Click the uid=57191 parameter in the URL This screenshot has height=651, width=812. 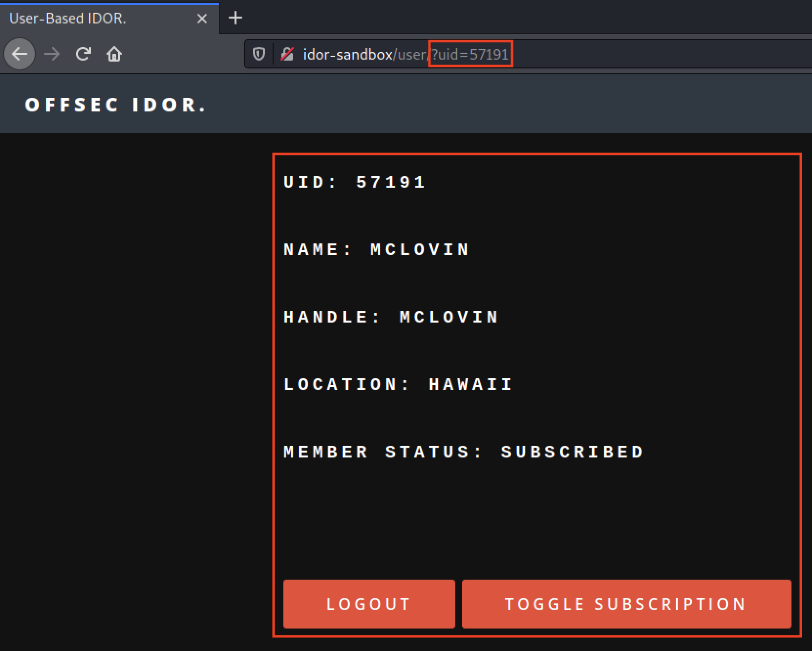tap(470, 54)
